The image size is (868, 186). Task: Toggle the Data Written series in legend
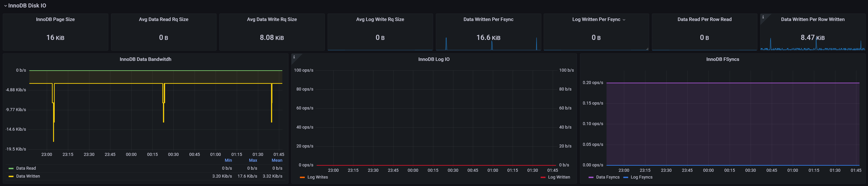point(28,176)
